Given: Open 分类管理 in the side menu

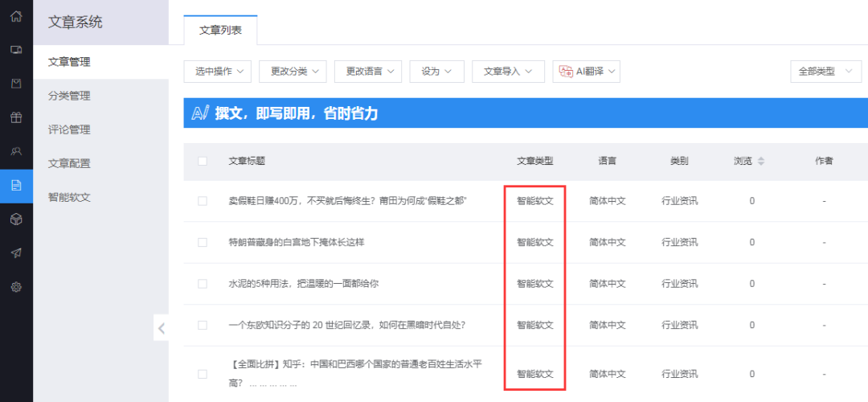Looking at the screenshot, I should (70, 96).
